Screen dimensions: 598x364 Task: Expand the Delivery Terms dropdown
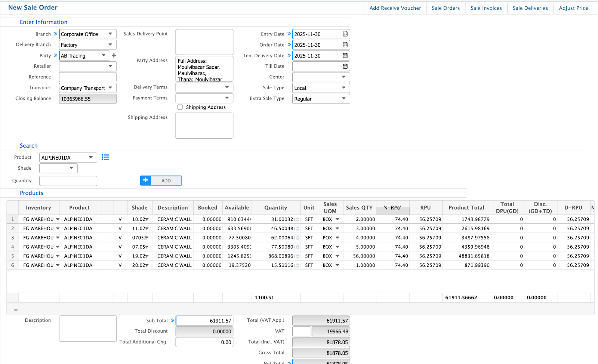coord(227,87)
